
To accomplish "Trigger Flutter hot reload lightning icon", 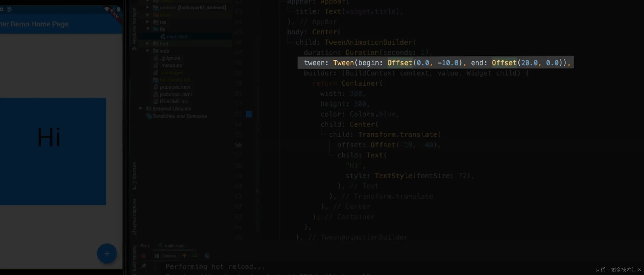I will pos(184,255).
